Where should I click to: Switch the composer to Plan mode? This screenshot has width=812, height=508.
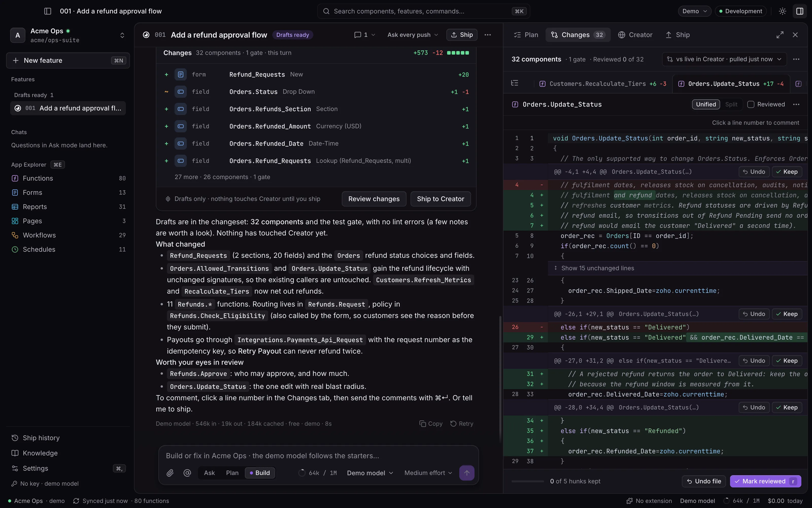pos(232,473)
